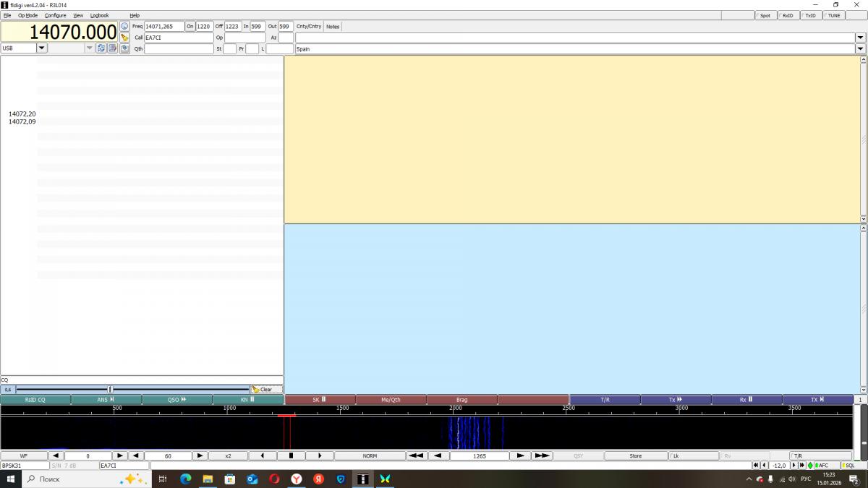Open the BPSK31 mode selector in status bar
Screen dimensions: 868x488
(24, 466)
